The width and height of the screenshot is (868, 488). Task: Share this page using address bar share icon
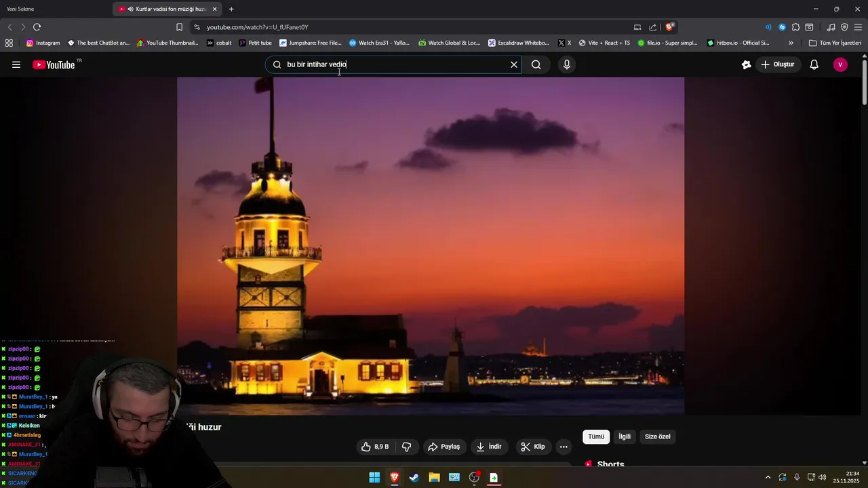point(652,27)
